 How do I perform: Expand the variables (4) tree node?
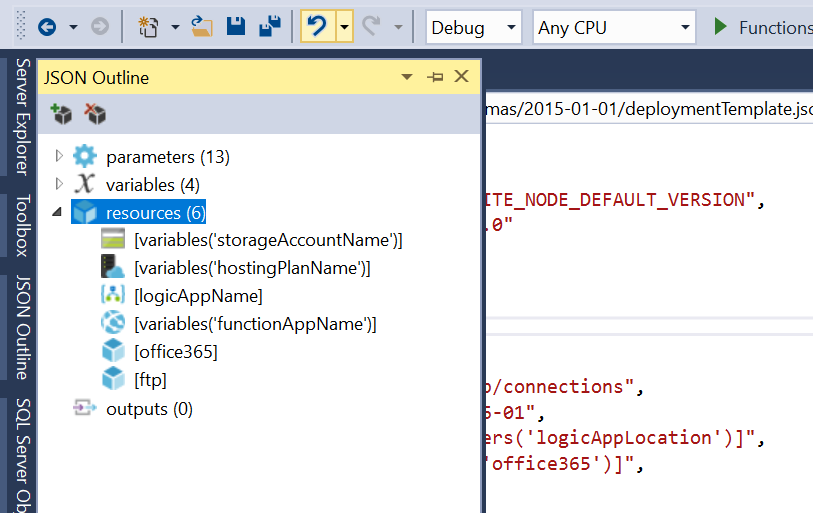tap(58, 185)
